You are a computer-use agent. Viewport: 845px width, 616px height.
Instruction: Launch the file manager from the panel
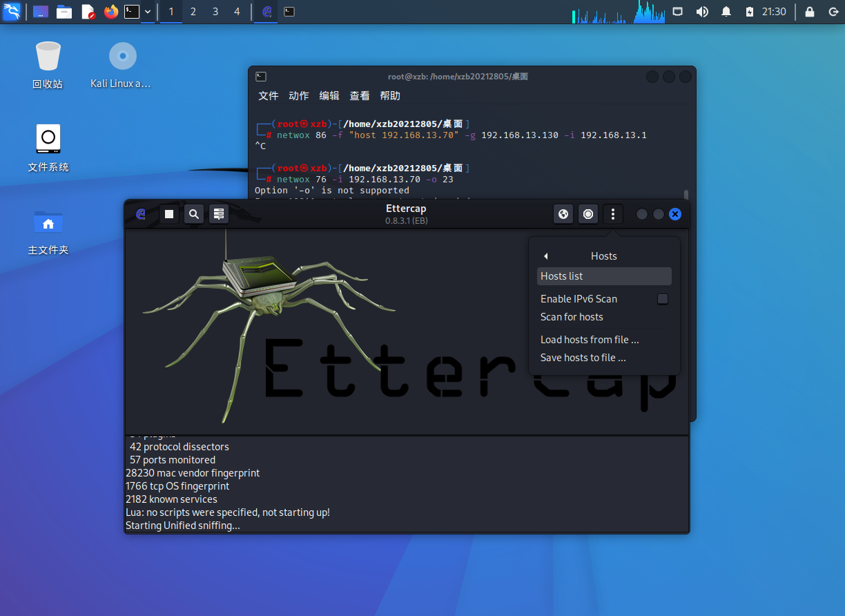(x=64, y=12)
